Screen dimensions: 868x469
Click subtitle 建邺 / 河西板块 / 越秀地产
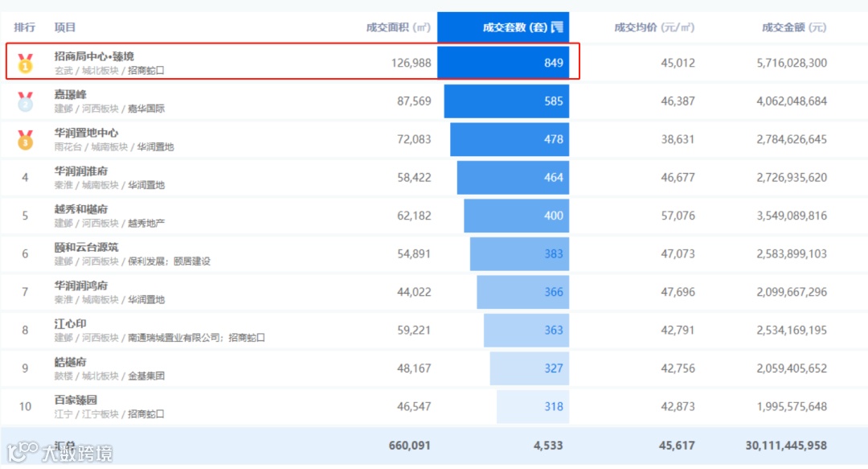coord(109,224)
